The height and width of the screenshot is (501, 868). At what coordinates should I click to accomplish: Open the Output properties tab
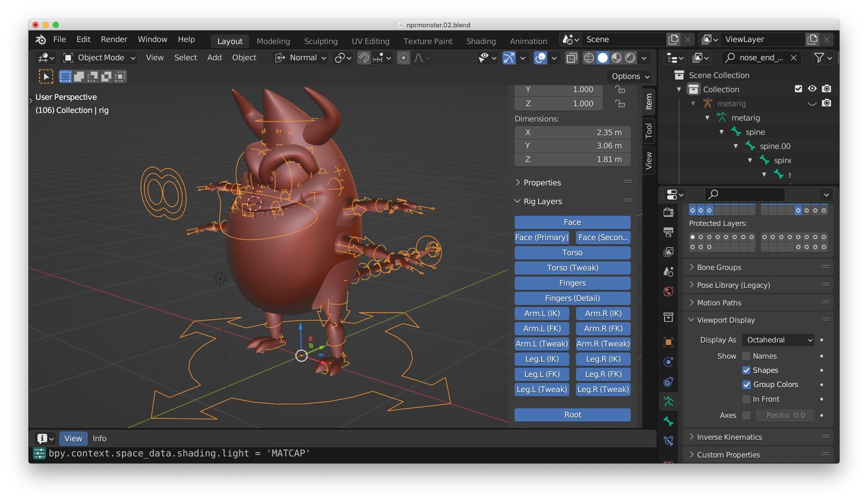[x=668, y=232]
